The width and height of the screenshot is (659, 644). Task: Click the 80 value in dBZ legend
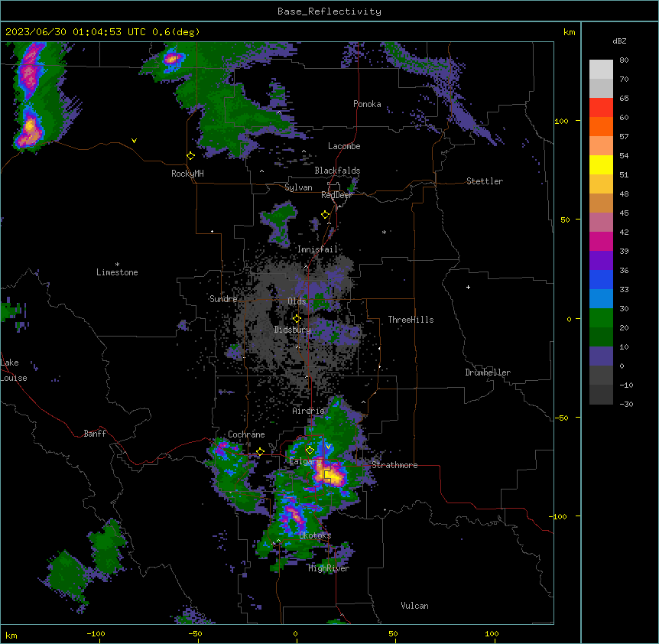(x=624, y=60)
